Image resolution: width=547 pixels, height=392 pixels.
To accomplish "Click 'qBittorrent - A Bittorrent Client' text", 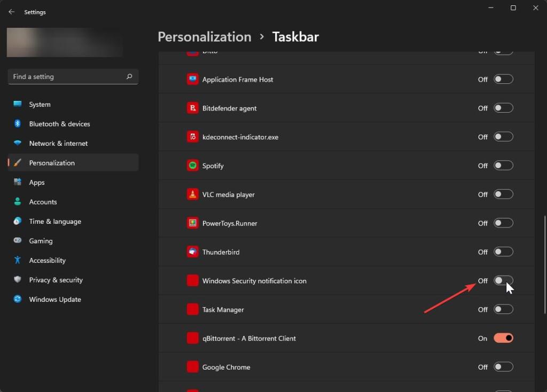I will coord(249,338).
